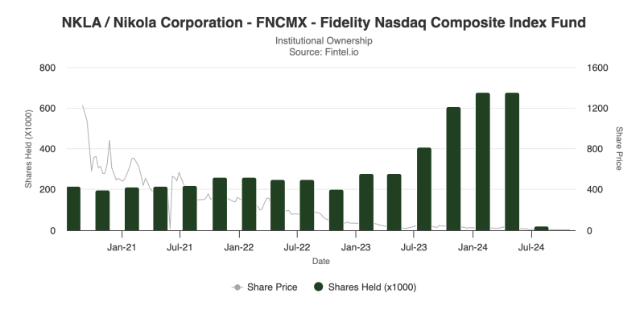644x314 pixels.
Task: Click the Jan-24 x-axis label
Action: 473,247
